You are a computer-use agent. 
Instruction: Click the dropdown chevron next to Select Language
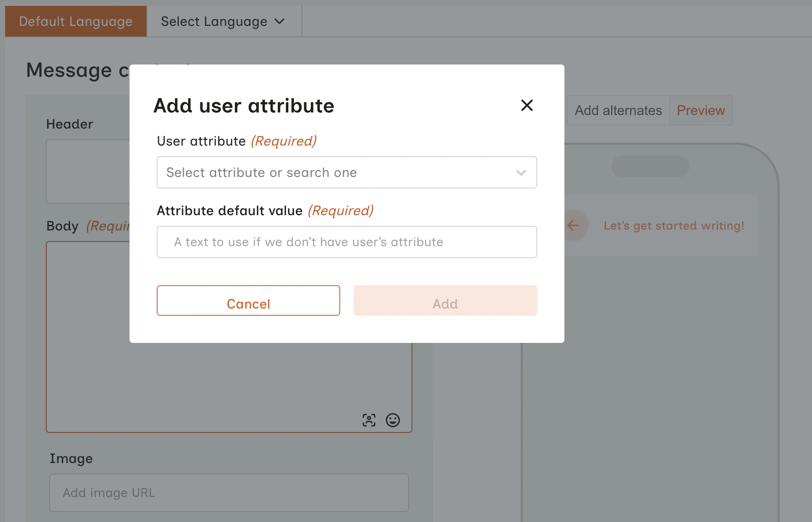[280, 21]
